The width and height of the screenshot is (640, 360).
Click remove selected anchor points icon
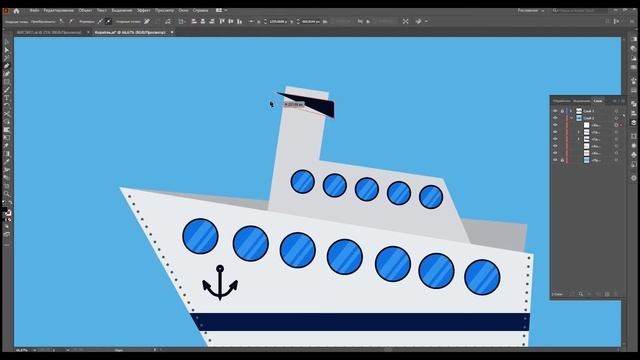pyautogui.click(x=147, y=21)
